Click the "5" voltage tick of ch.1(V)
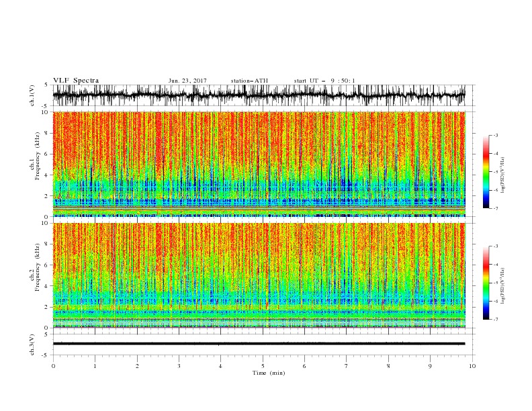The width and height of the screenshot is (532, 411). click(x=46, y=85)
